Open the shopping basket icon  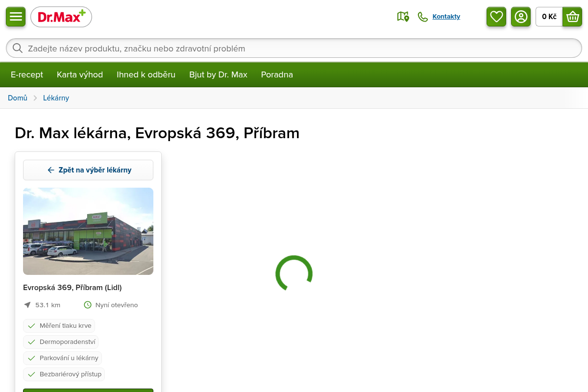coord(572,17)
